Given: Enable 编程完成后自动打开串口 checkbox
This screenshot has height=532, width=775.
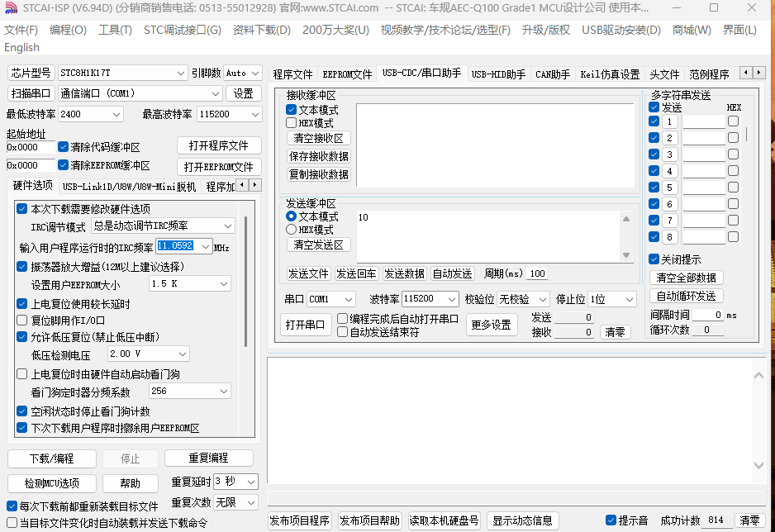Looking at the screenshot, I should point(342,319).
